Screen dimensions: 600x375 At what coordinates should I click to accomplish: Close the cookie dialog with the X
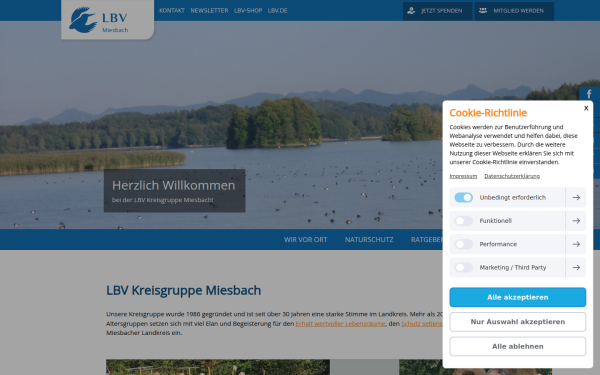click(586, 108)
